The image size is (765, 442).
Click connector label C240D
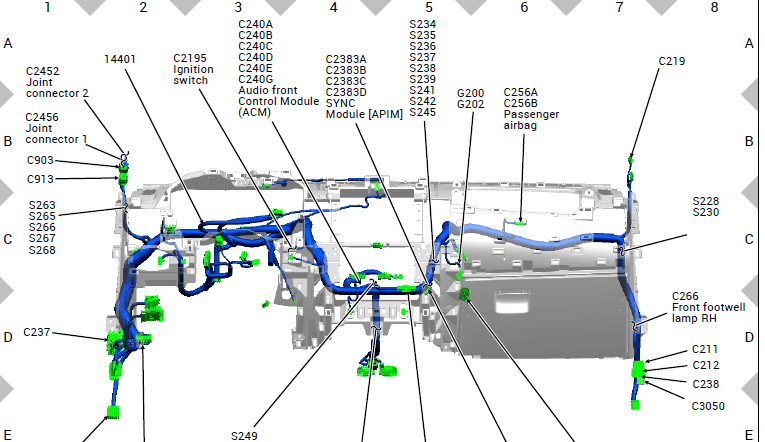[x=256, y=57]
